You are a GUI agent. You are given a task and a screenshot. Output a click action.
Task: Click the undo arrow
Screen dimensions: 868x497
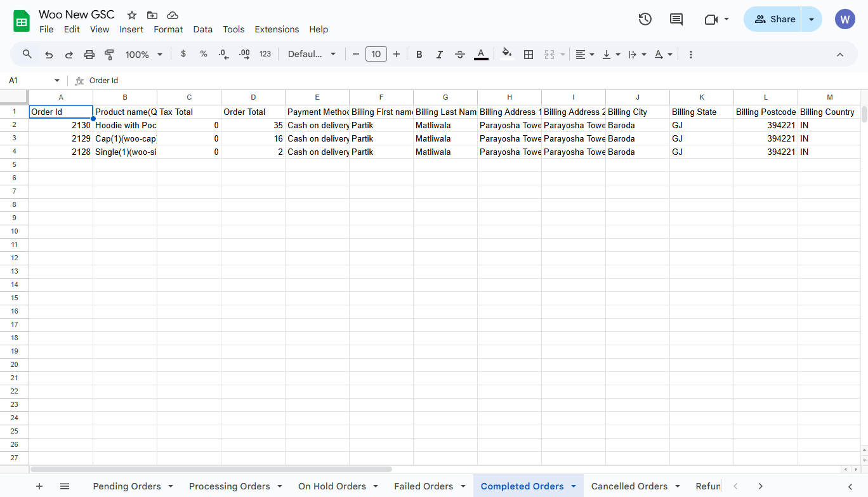point(49,55)
